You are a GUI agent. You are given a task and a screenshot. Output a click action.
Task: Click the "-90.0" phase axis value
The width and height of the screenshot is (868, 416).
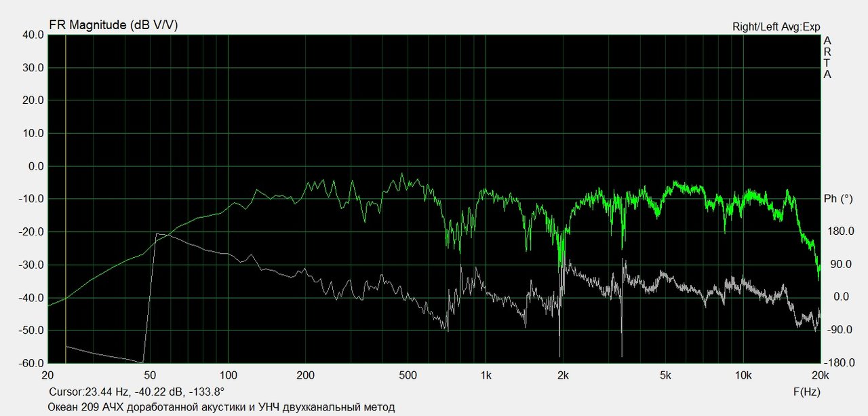click(x=840, y=330)
